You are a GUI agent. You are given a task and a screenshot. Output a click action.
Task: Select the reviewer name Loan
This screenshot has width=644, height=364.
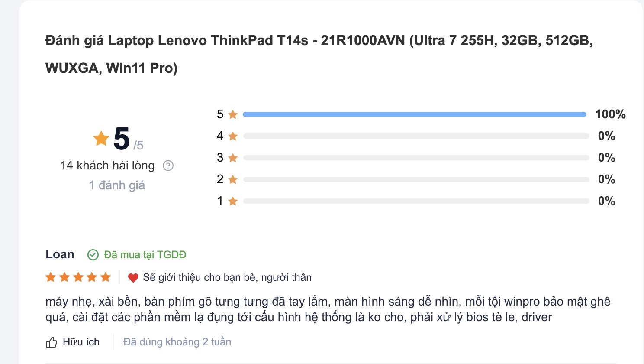click(x=60, y=254)
